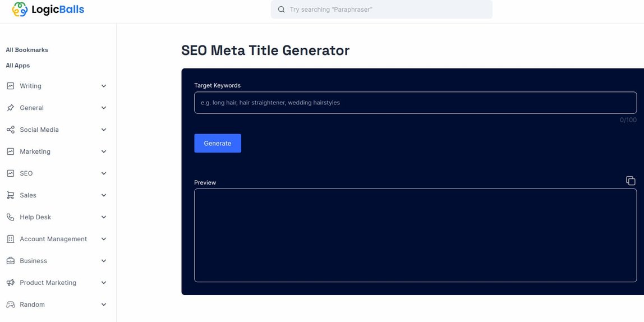This screenshot has width=644, height=322.
Task: Click the Business briefcase icon
Action: (x=11, y=261)
